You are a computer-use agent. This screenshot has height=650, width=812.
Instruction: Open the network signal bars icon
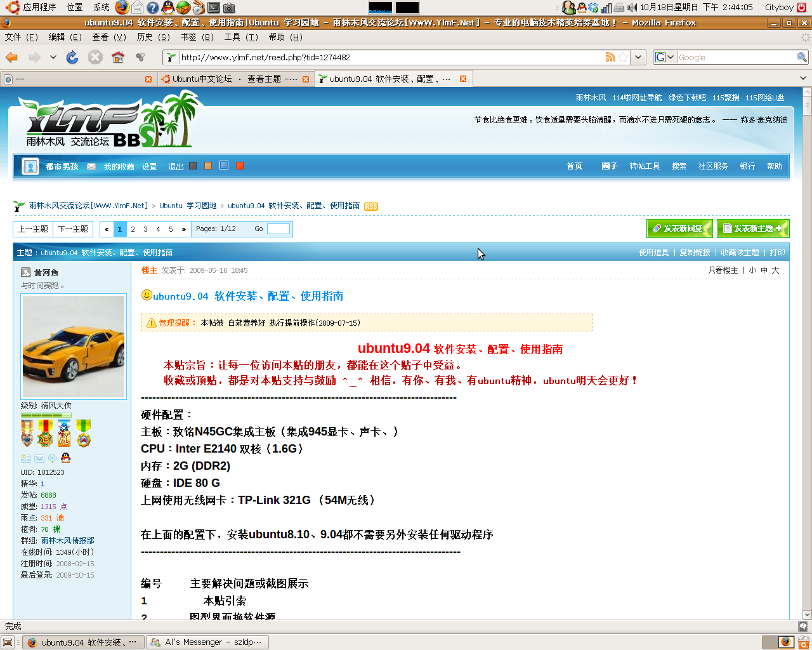pos(606,8)
